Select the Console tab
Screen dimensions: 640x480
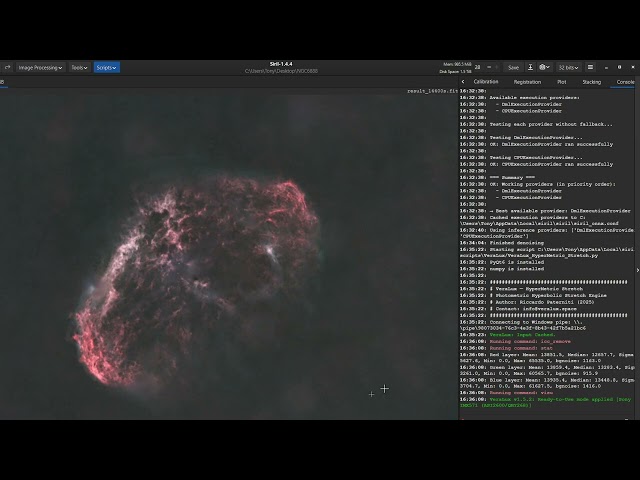point(625,82)
